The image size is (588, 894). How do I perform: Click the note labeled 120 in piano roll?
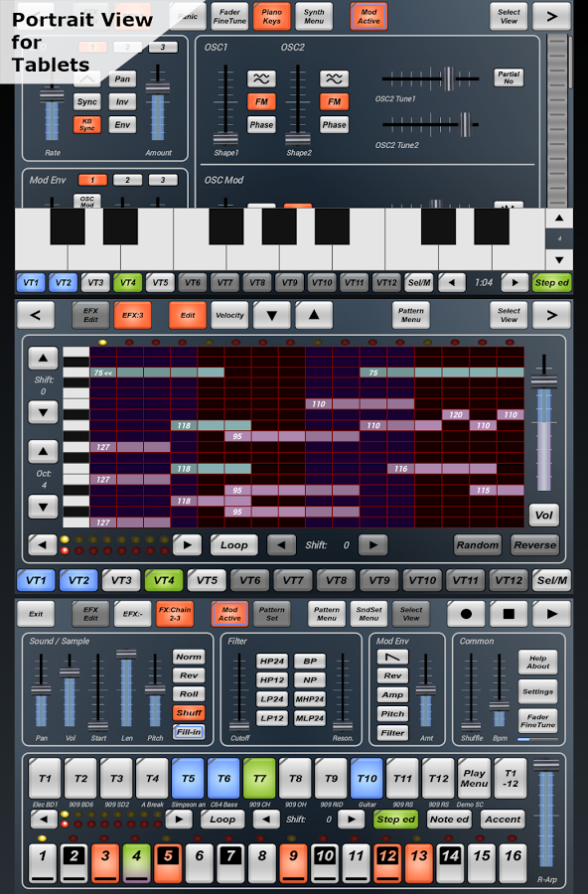pos(456,414)
